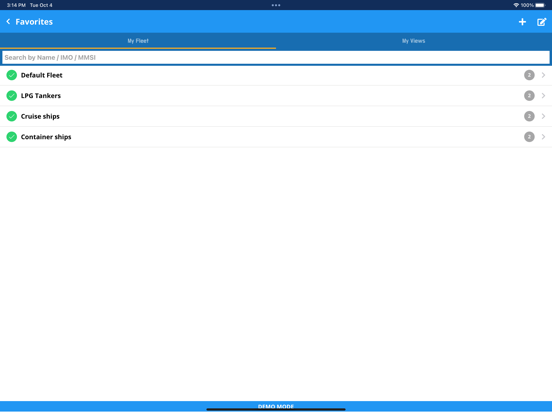Viewport: 552px width, 414px height.
Task: Open edit mode with pencil icon
Action: (541, 22)
